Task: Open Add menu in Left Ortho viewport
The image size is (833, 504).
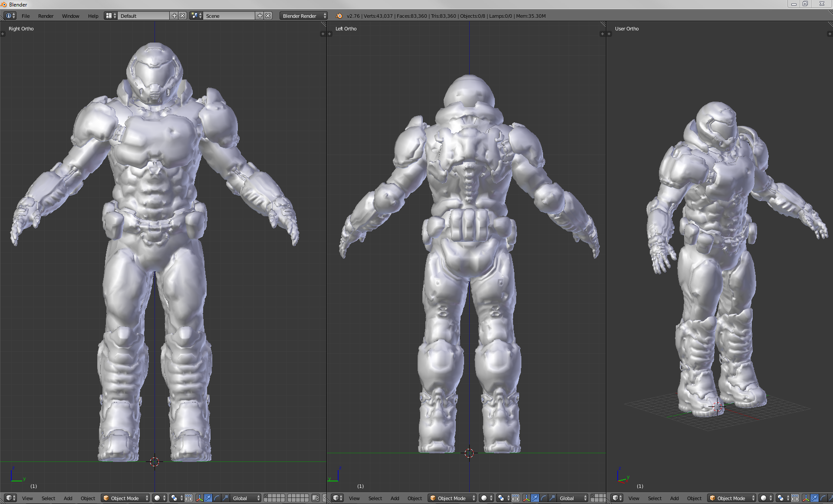Action: (395, 498)
